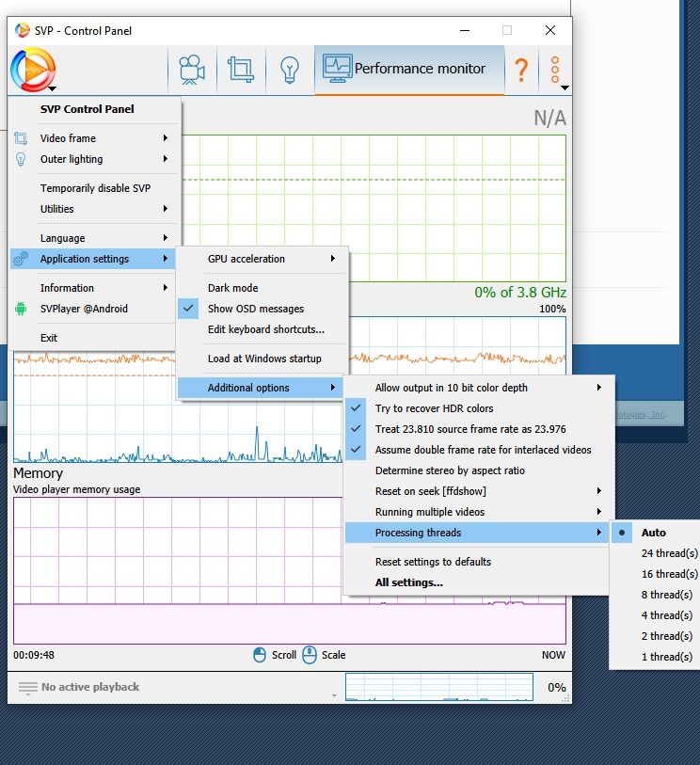700x765 pixels.
Task: Open the video profiles camera icon
Action: tap(192, 70)
